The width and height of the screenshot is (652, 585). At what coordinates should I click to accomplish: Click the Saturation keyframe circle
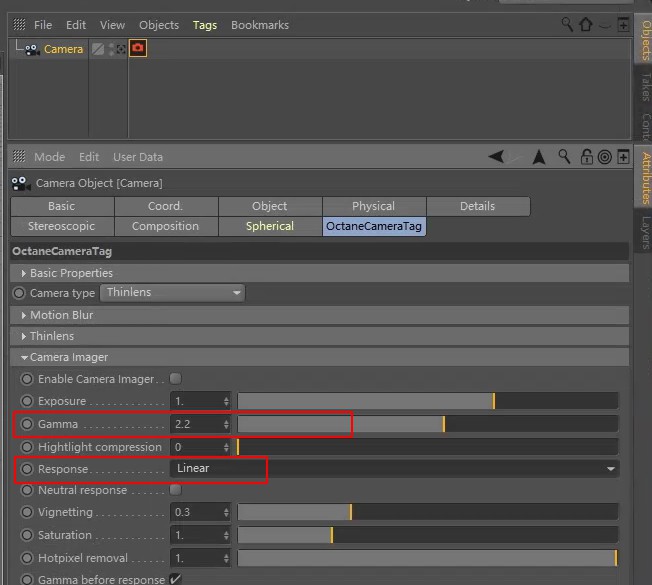(x=27, y=535)
